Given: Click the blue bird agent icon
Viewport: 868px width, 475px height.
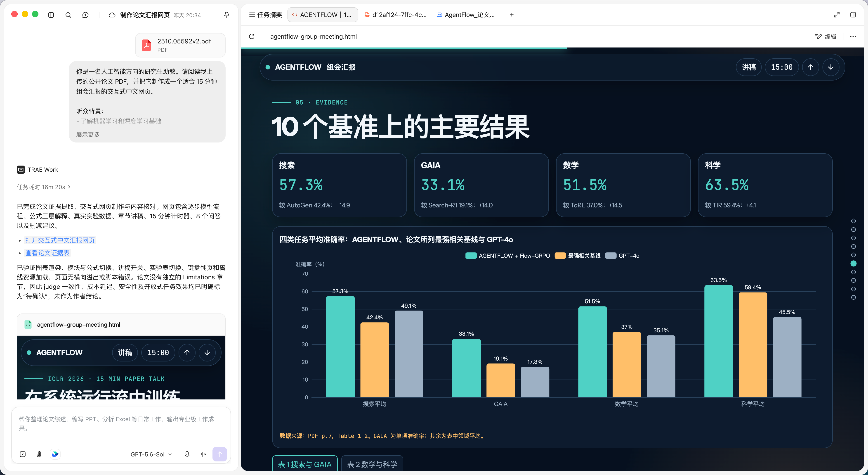Looking at the screenshot, I should pos(55,454).
